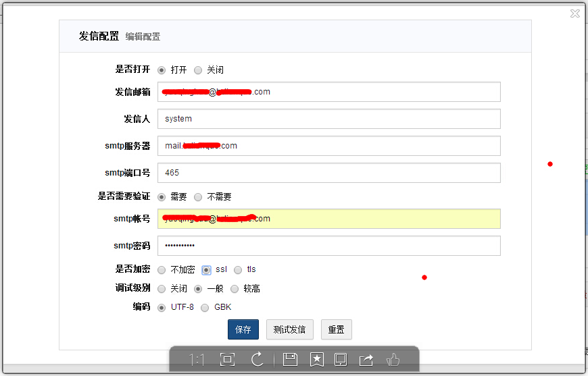Click the 1:1 actual size icon
Viewport: 588px width, 376px height.
coord(197,360)
